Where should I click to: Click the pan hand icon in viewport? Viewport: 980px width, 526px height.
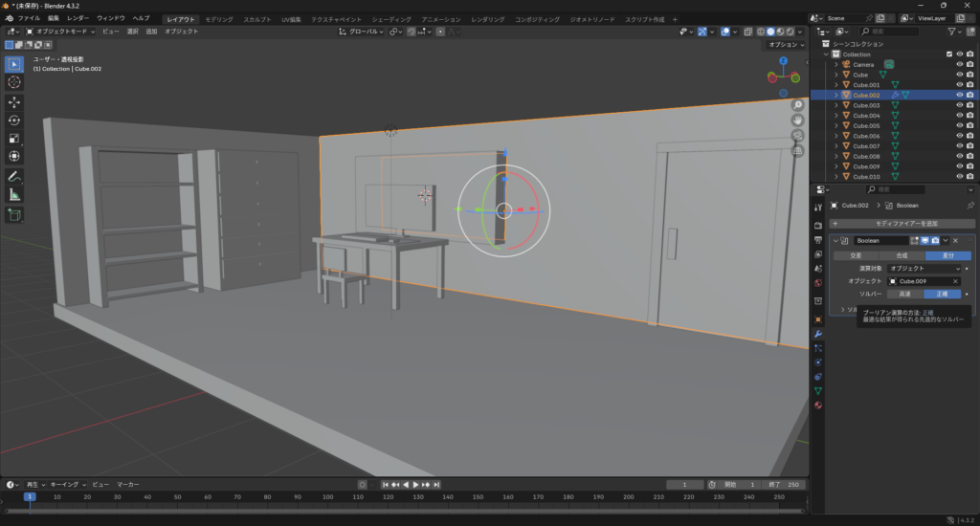[798, 121]
